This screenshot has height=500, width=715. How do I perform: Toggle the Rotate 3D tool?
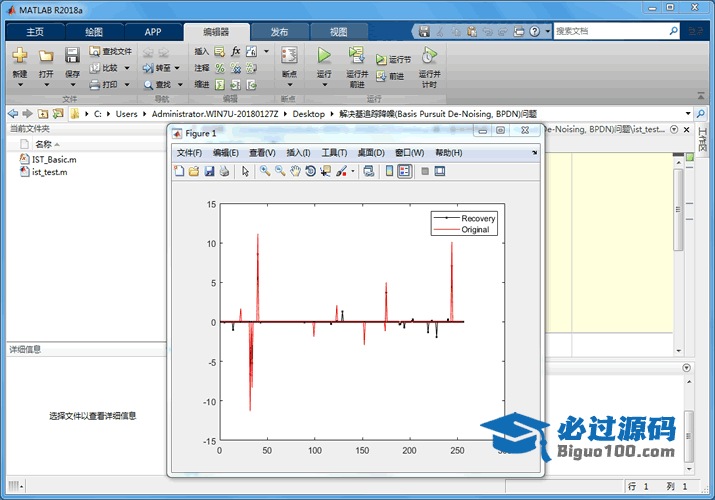coord(311,171)
